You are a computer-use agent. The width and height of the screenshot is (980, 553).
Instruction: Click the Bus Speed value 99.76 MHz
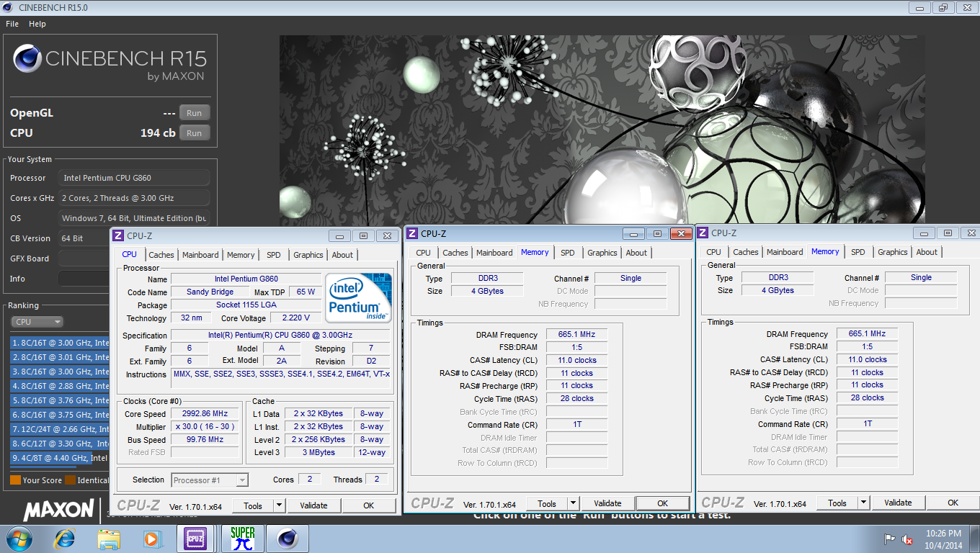pyautogui.click(x=205, y=440)
